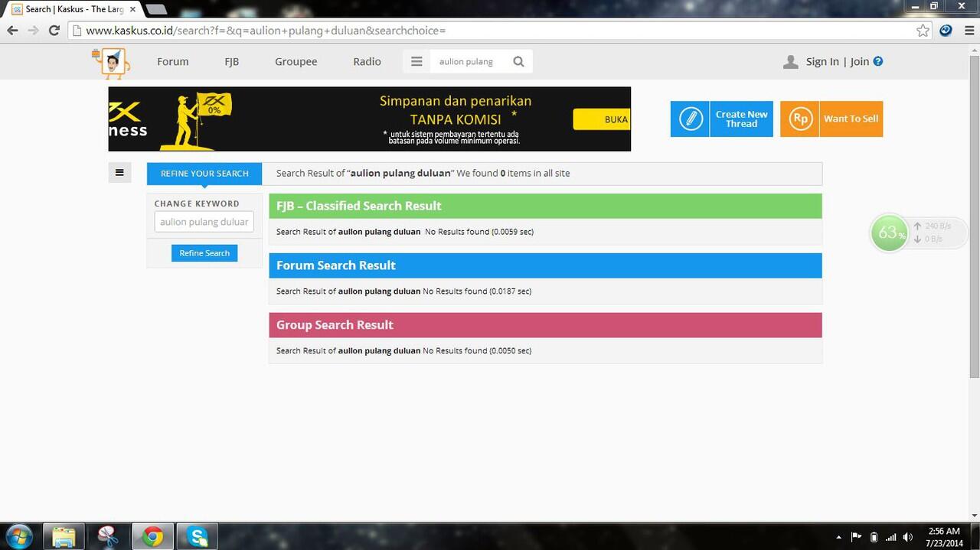Viewport: 980px width, 550px height.
Task: Open the Chrome menu hamburger icon
Action: coord(969,31)
